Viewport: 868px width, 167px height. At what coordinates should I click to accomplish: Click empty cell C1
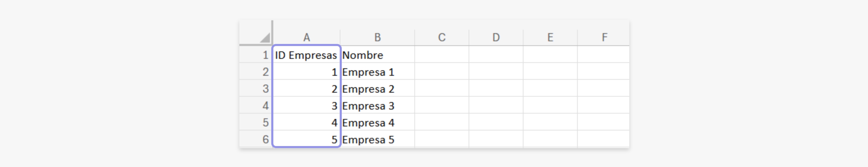(442, 54)
